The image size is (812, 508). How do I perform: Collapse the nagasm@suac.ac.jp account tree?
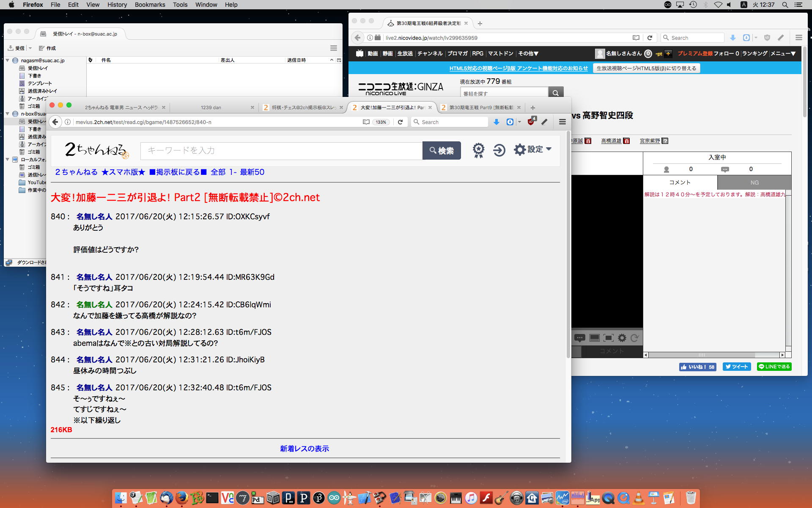click(8, 61)
